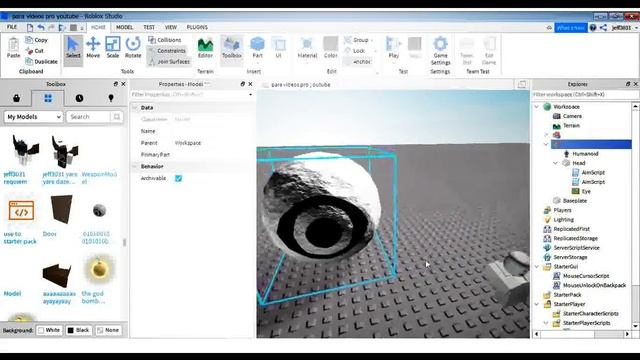This screenshot has width=640, height=360.
Task: Switch to the PLUGINS ribbon tab
Action: [x=197, y=27]
